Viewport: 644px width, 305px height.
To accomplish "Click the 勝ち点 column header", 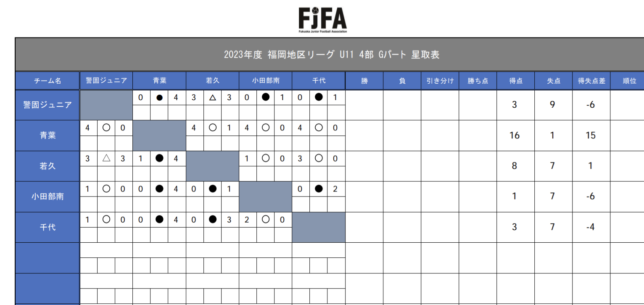I will coord(478,81).
